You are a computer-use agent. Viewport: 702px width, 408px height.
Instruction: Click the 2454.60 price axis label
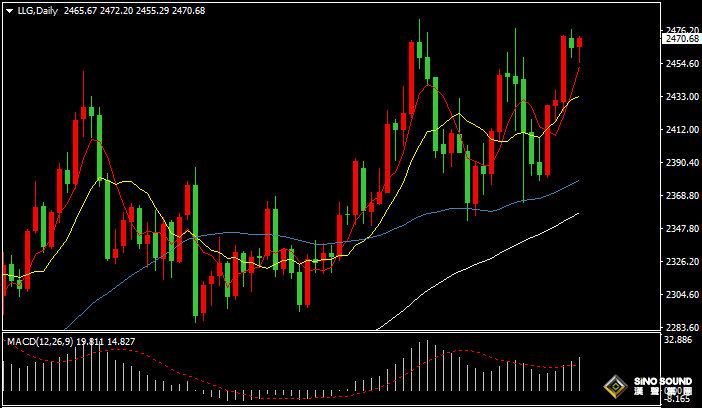tap(680, 63)
